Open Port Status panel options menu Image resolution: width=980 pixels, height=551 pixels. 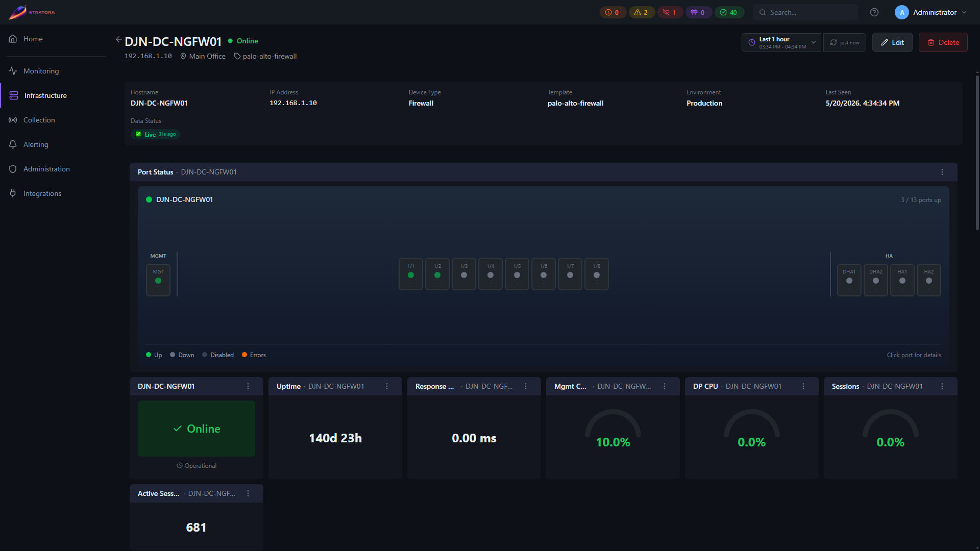[x=942, y=172]
